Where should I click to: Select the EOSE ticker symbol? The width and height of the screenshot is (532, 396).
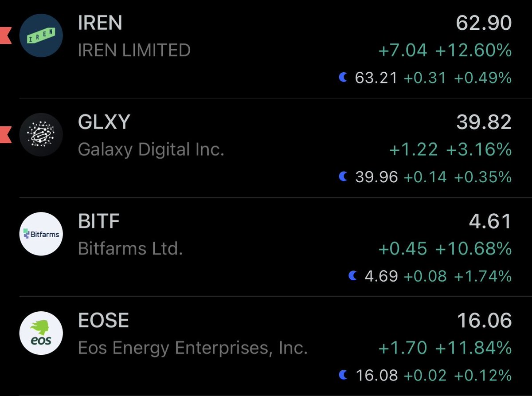(x=103, y=320)
